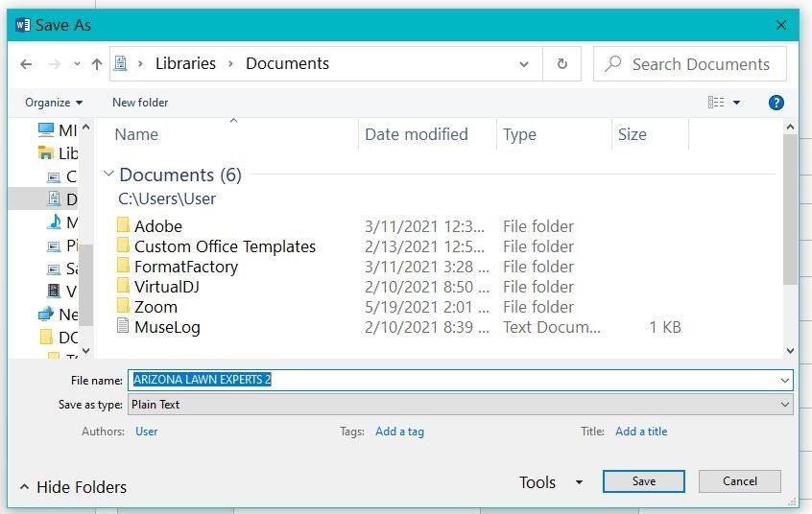Select Network in navigation pane
This screenshot has width=812, height=514.
(58, 315)
